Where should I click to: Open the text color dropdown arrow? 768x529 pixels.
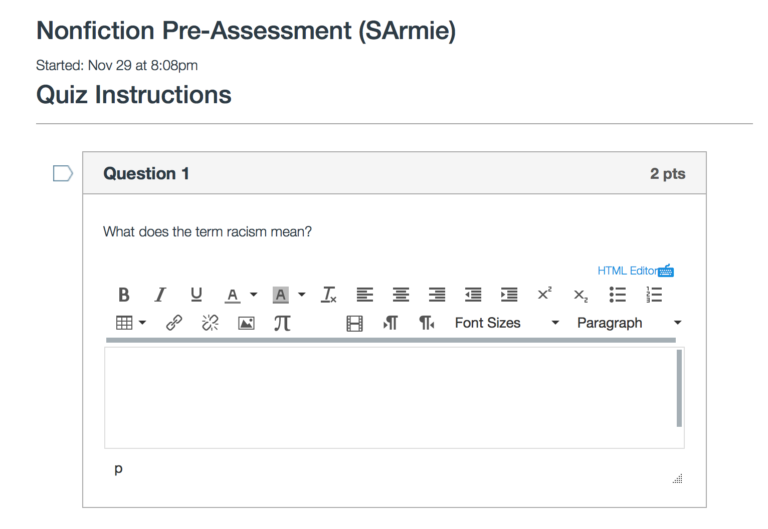click(253, 295)
